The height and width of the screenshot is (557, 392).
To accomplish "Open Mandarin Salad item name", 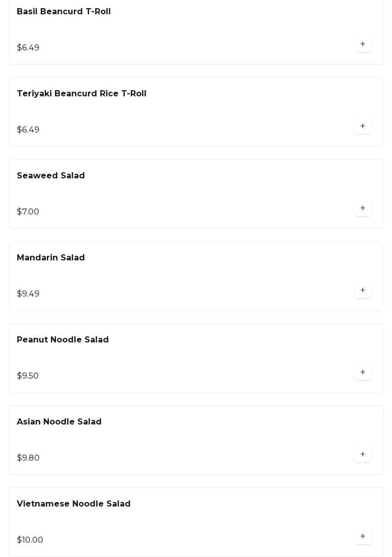I will tap(51, 257).
